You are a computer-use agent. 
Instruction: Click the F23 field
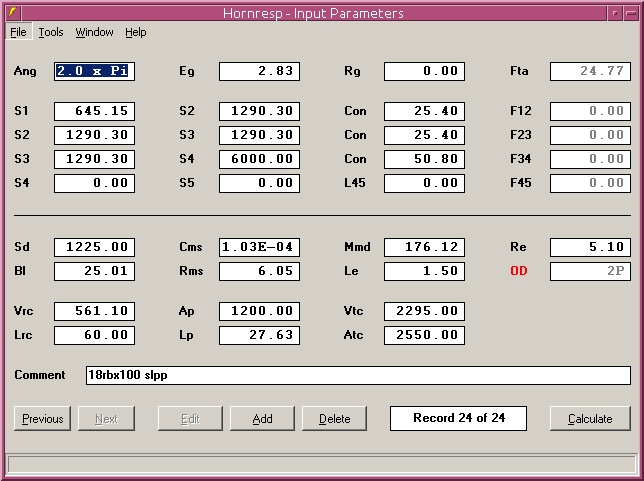591,135
